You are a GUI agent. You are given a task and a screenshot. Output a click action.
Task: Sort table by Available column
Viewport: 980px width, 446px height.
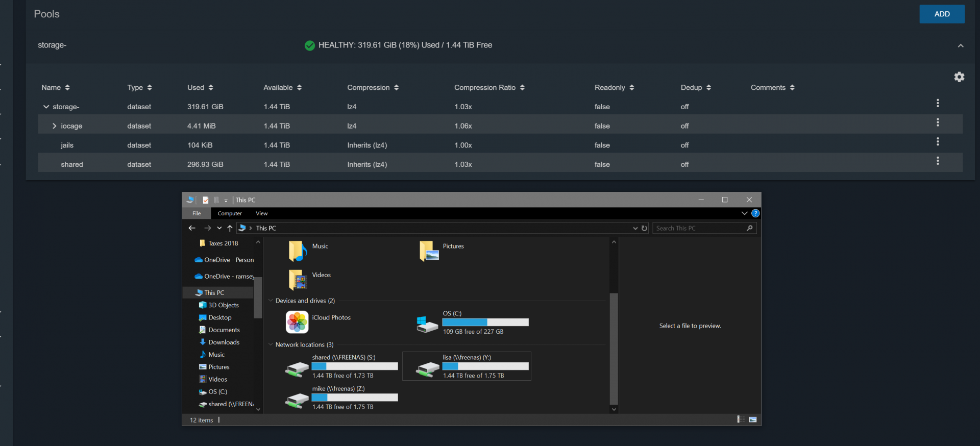282,87
